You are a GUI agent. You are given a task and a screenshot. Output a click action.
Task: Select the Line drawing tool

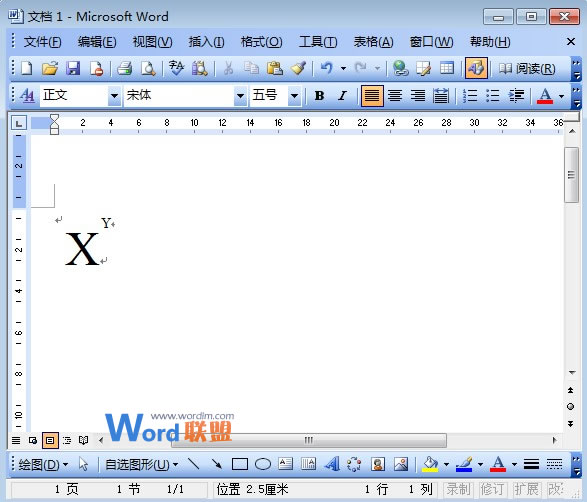coord(193,464)
